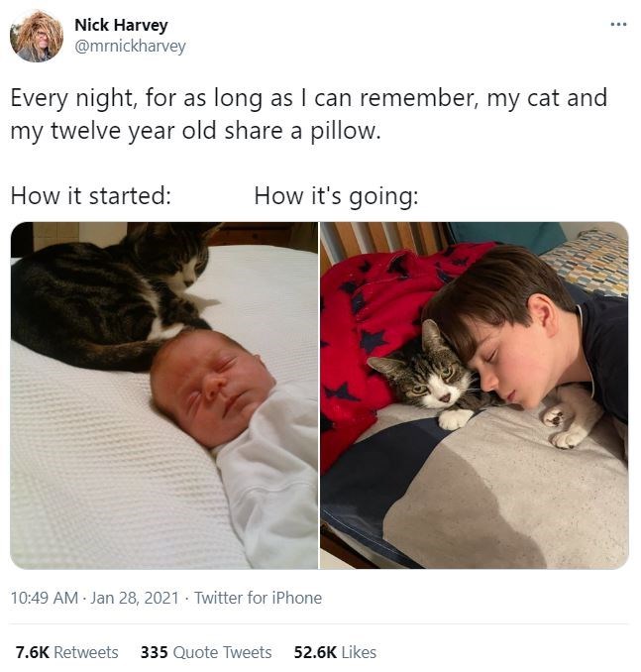Click the sleeping boy's face in right photo
The width and height of the screenshot is (641, 672).
[x=525, y=352]
